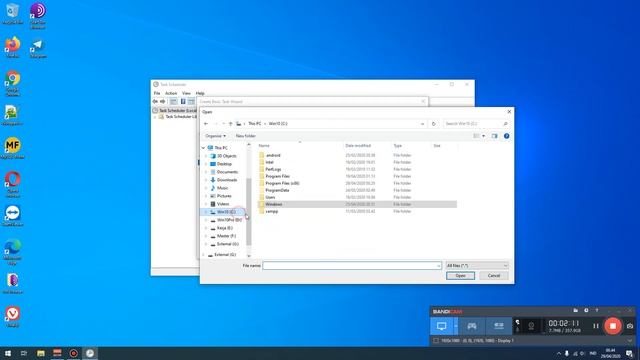Select Bandicam screen recording mode

(442, 326)
